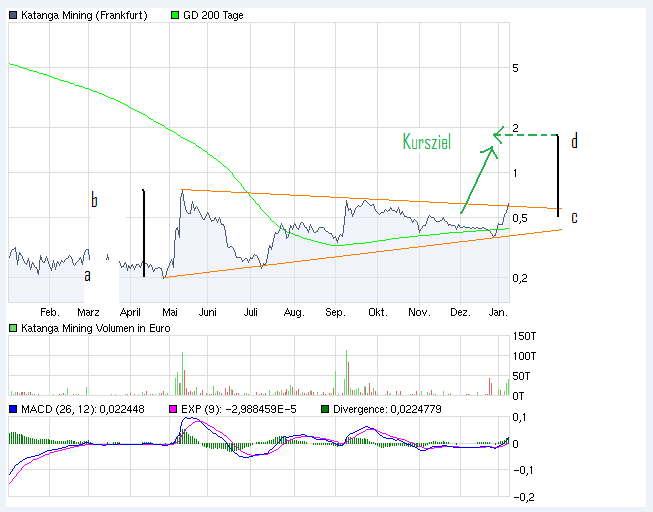Viewport: 653px width, 512px height.
Task: Click the MACD peak in May
Action: click(x=189, y=418)
